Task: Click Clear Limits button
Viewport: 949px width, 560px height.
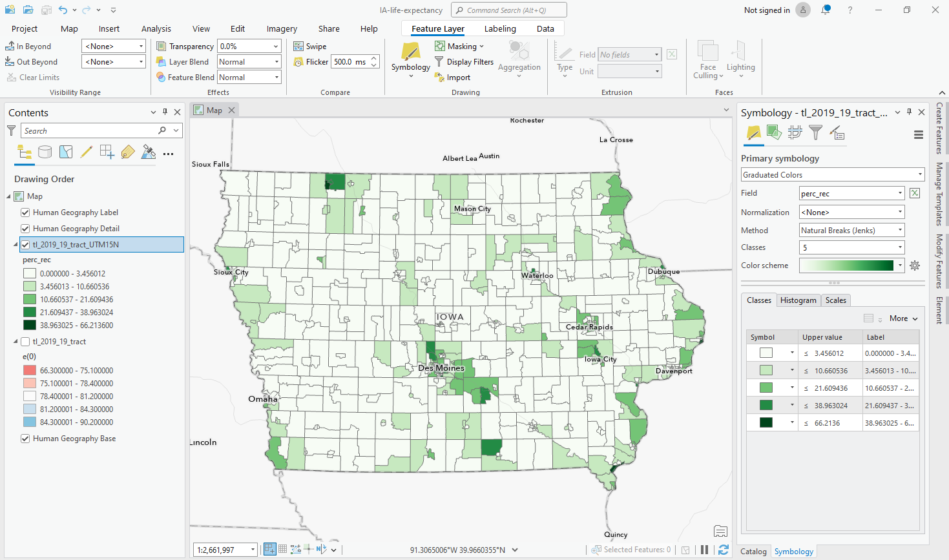Action: (x=33, y=78)
